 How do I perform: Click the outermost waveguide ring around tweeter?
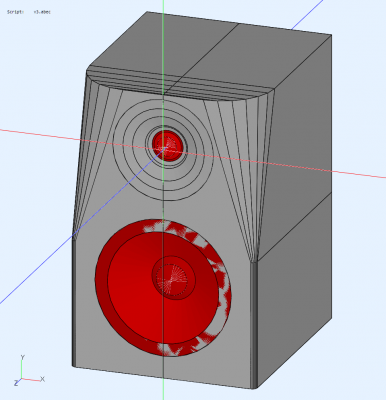163,199
